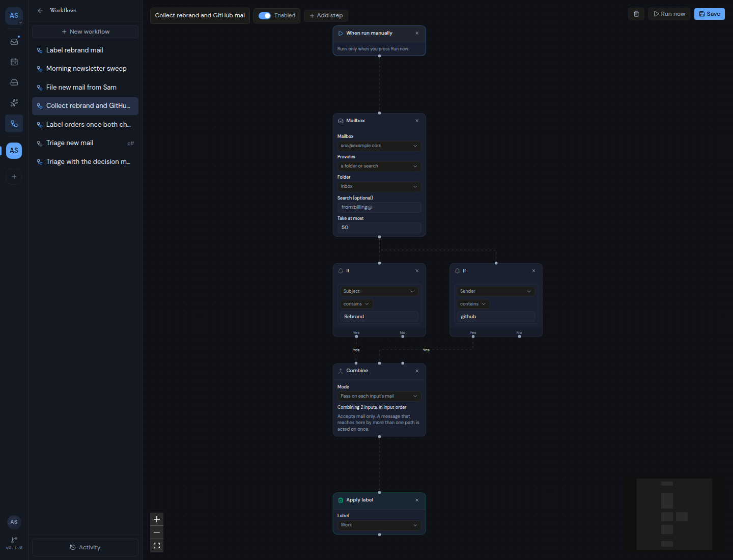
Task: Open the Triage new mail workflow
Action: tap(85, 143)
